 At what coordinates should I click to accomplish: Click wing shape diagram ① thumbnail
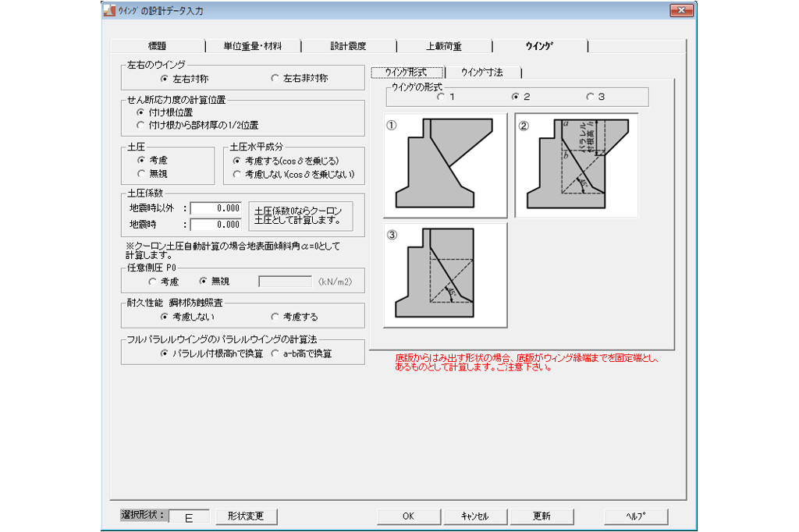[x=445, y=165]
